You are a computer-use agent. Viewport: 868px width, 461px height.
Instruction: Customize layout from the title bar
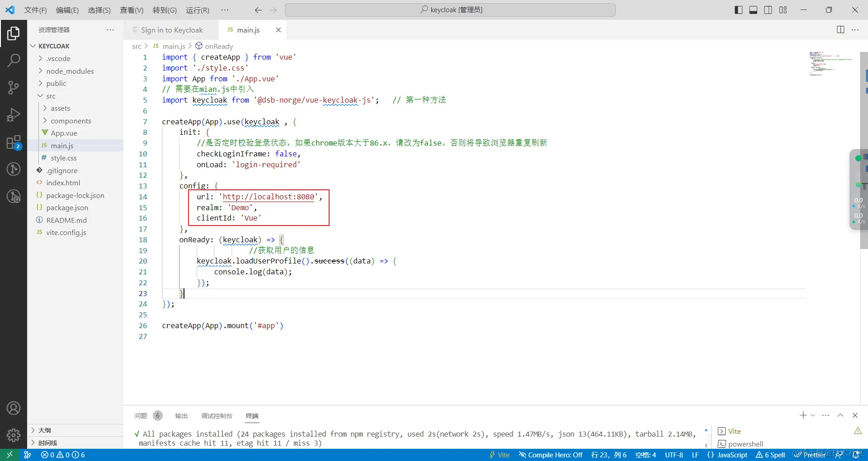click(x=783, y=10)
